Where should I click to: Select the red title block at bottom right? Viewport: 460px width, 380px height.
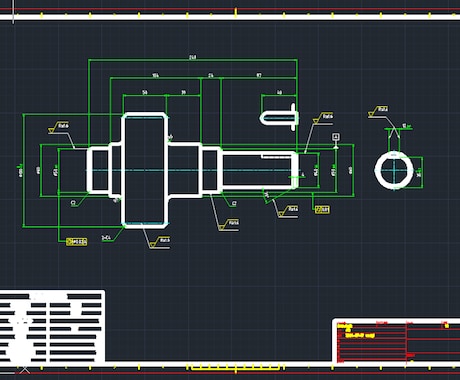[x=396, y=341]
